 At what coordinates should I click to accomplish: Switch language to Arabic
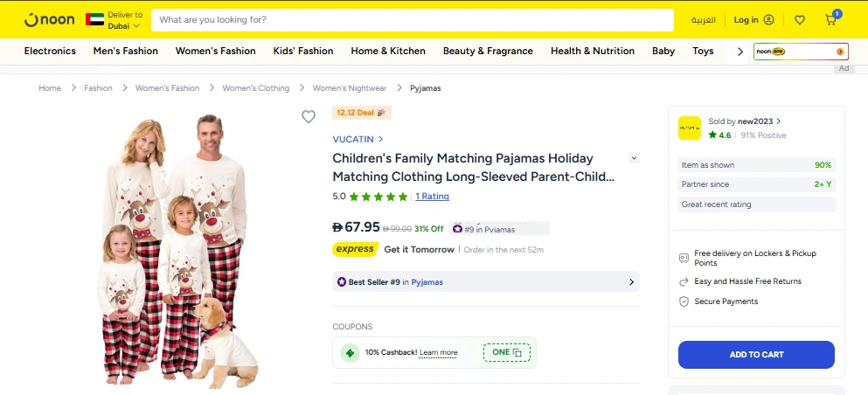click(x=703, y=20)
